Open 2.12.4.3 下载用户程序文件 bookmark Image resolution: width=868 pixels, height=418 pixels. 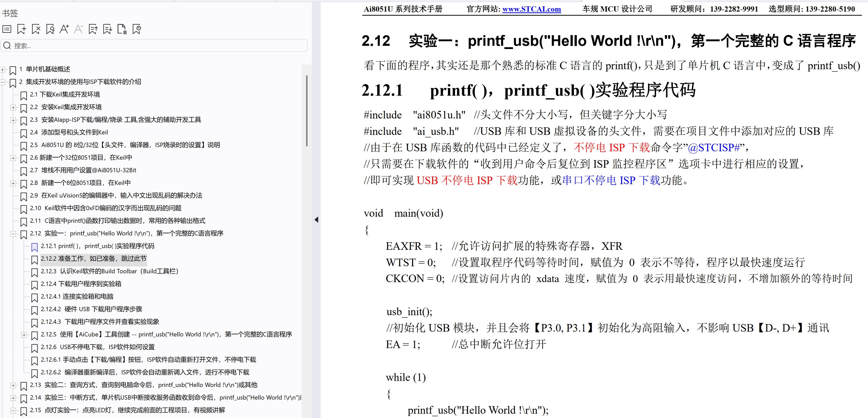[x=100, y=322]
